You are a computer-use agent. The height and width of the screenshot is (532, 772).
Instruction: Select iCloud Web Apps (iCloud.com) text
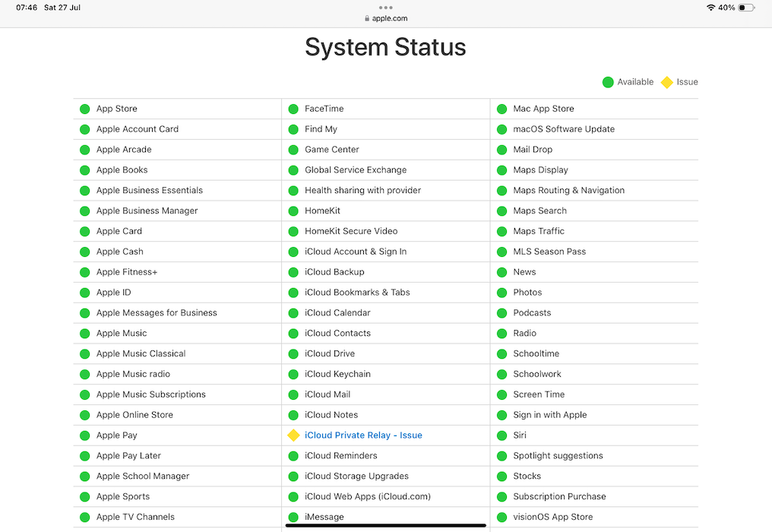tap(367, 496)
